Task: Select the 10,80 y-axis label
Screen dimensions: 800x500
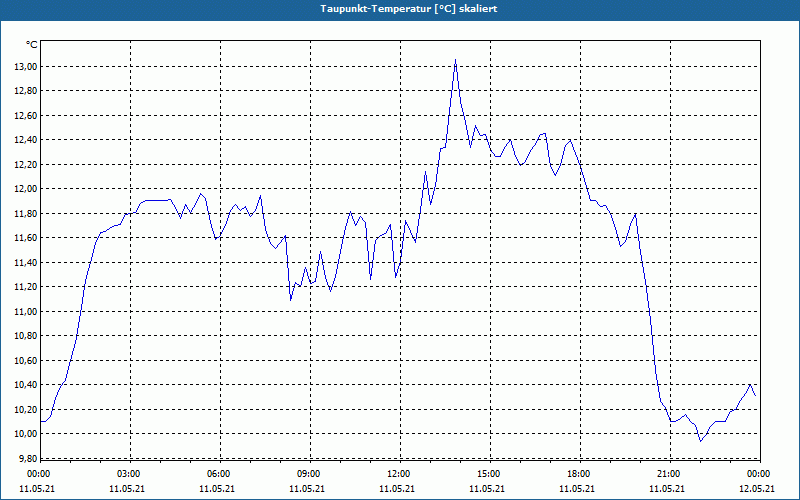Action: pyautogui.click(x=24, y=336)
